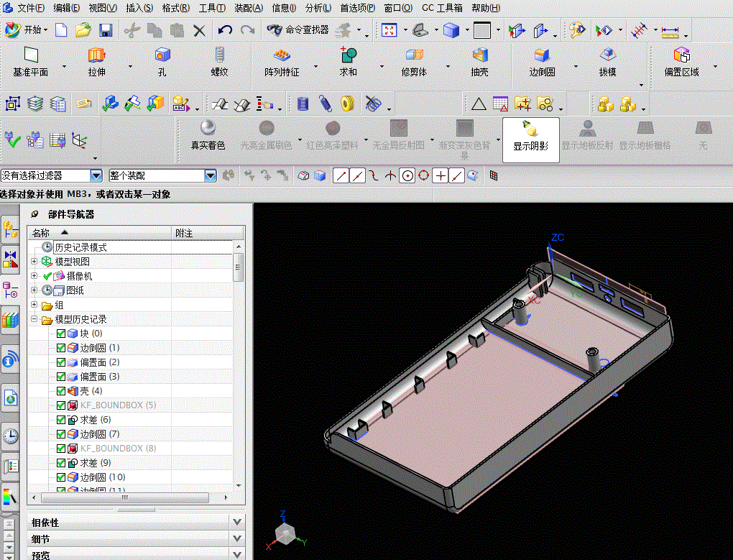
Task: Expand the 摄像机 tree node
Action: [34, 276]
